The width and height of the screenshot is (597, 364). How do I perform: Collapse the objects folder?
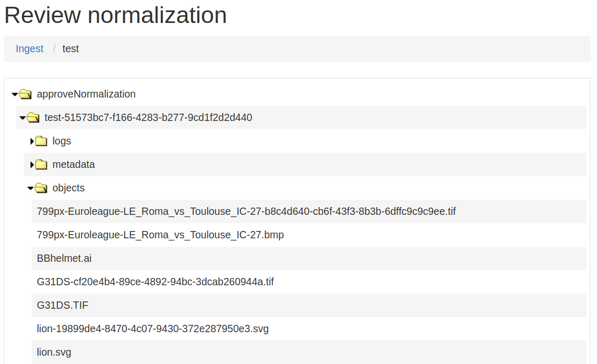[x=30, y=188]
